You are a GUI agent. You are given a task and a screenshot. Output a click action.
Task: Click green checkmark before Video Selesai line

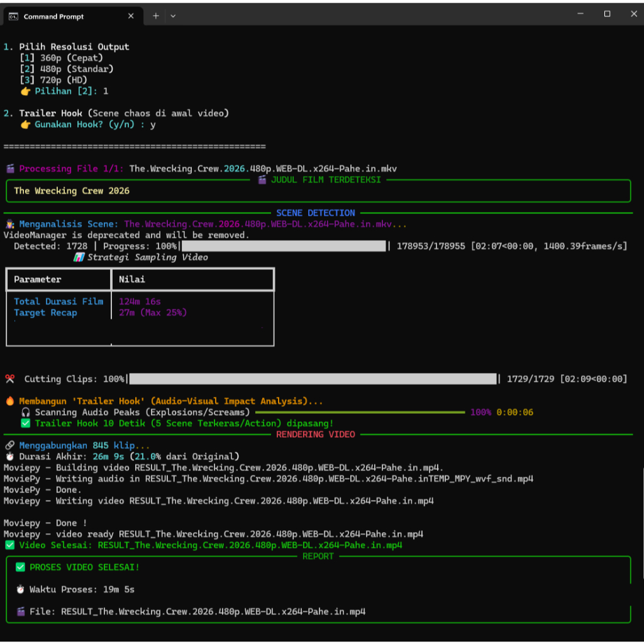pyautogui.click(x=9, y=545)
